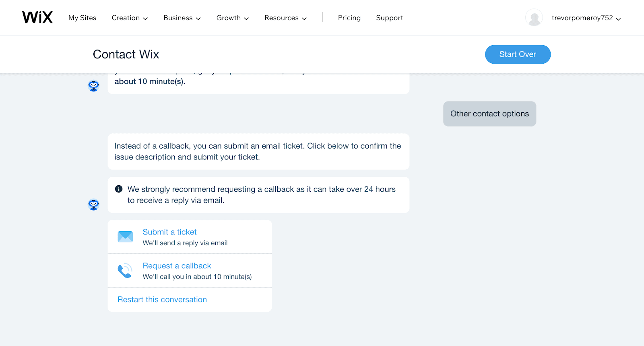
Task: Click 'We'll send a reply via email' text
Action: pos(185,243)
